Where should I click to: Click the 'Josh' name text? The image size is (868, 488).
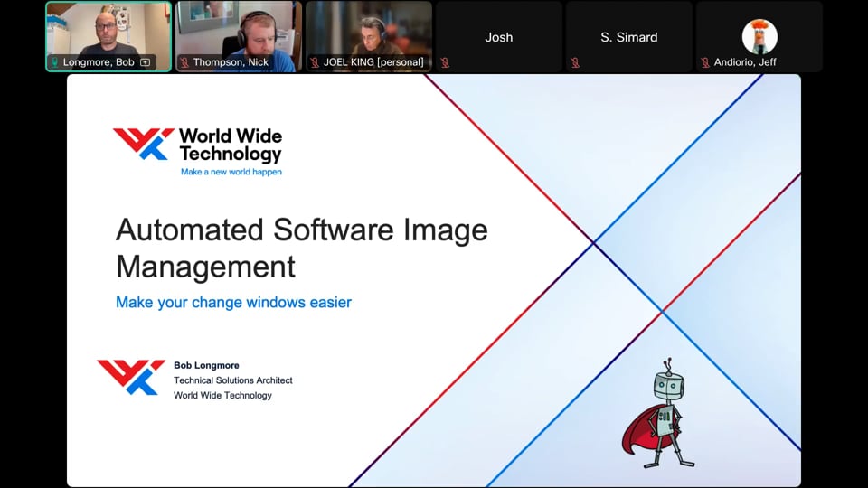coord(499,37)
